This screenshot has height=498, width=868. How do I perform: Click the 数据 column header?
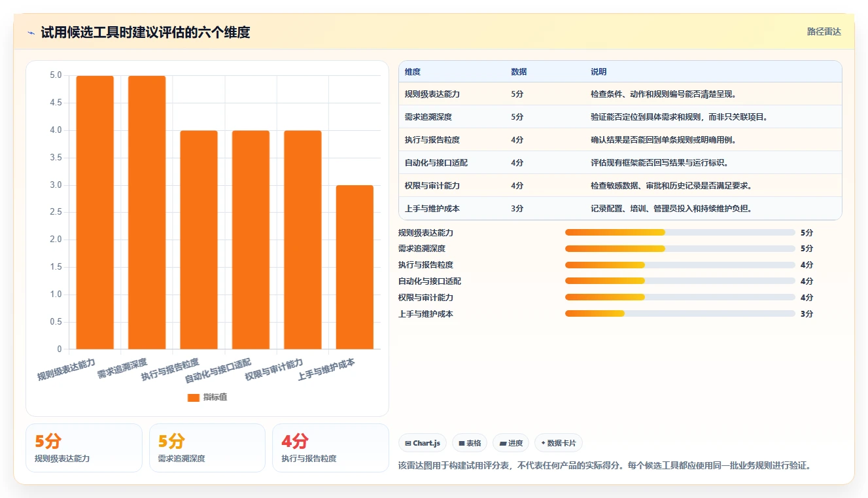519,72
